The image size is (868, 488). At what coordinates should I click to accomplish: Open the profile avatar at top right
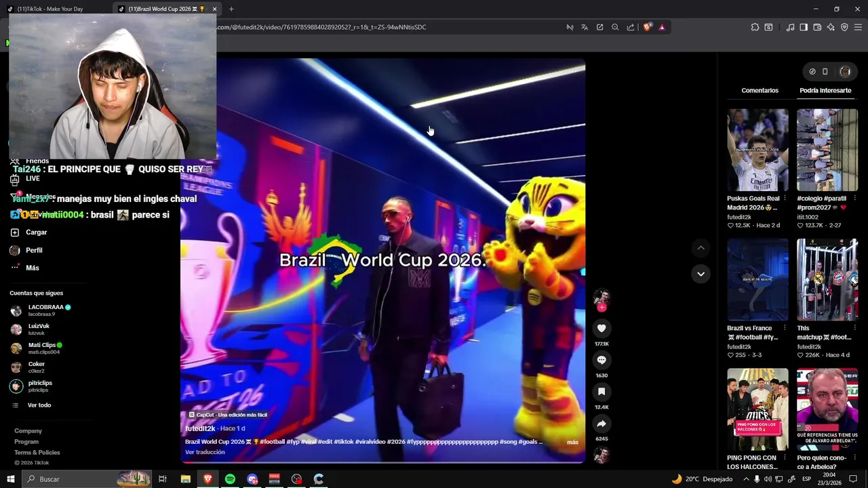coord(845,71)
